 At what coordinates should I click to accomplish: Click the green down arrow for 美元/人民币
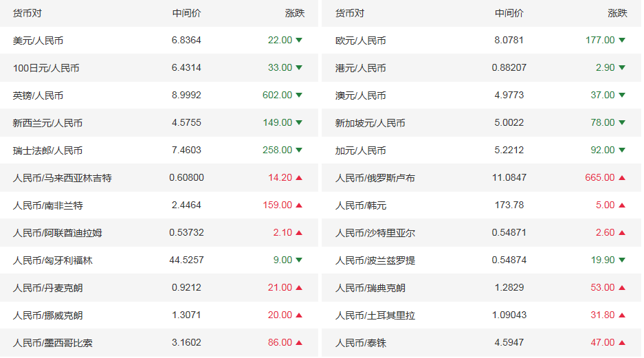pos(299,41)
